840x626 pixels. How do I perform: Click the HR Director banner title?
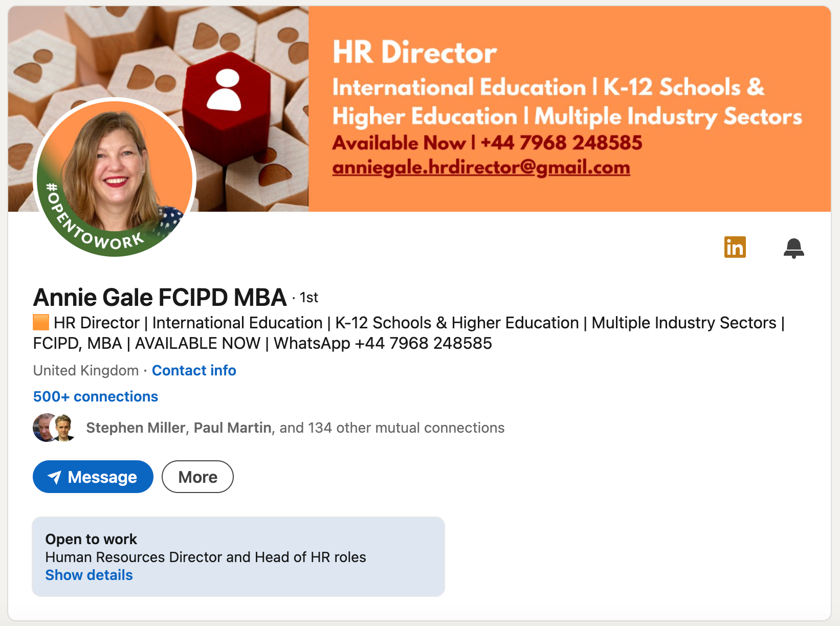(414, 52)
